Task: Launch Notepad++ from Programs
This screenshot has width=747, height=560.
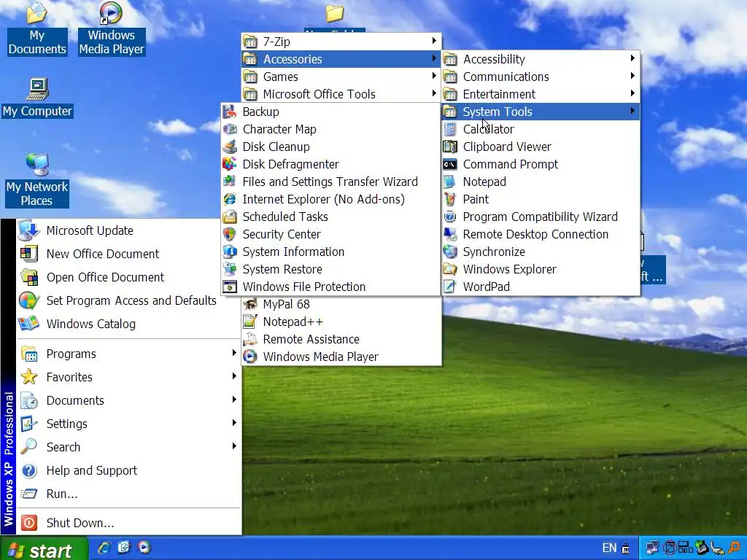Action: (341, 322)
